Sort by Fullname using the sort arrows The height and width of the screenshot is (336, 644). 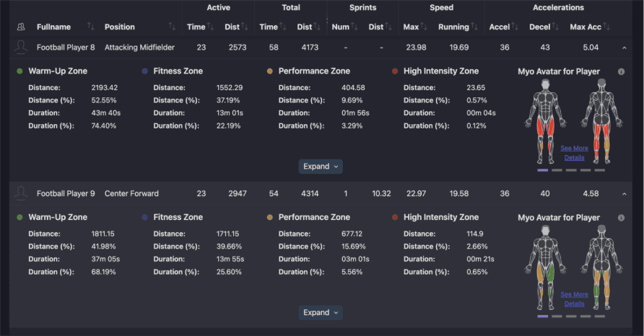[91, 27]
